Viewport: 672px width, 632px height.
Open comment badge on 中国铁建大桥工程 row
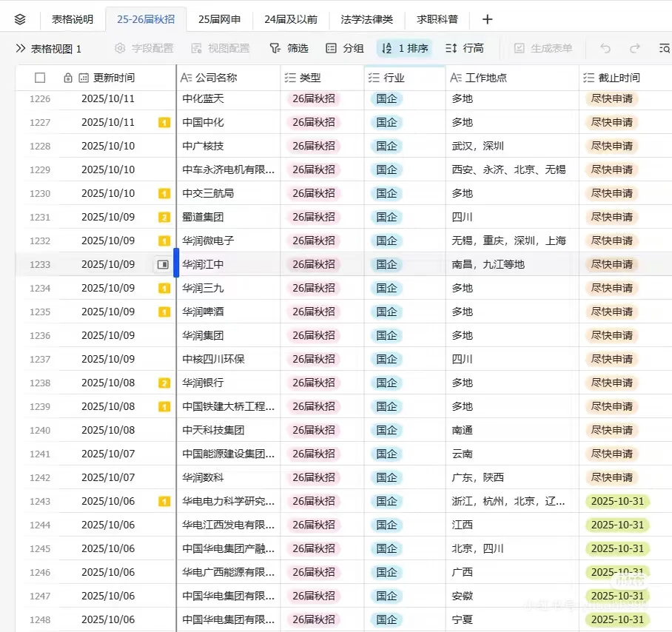point(164,406)
